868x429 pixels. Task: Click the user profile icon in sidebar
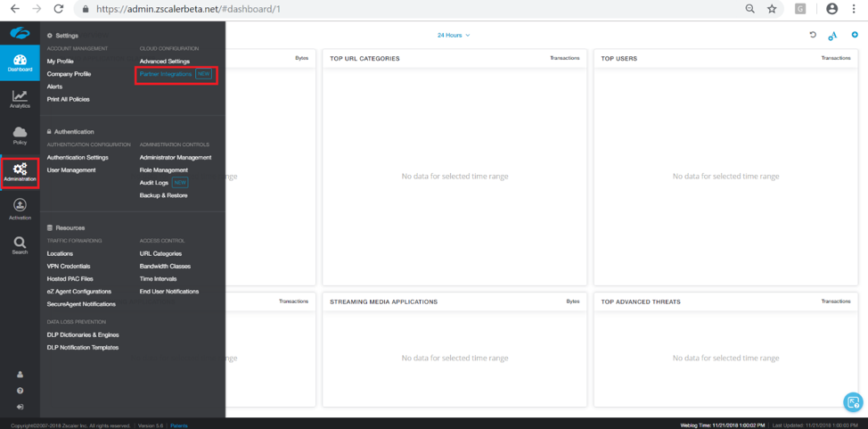click(20, 374)
